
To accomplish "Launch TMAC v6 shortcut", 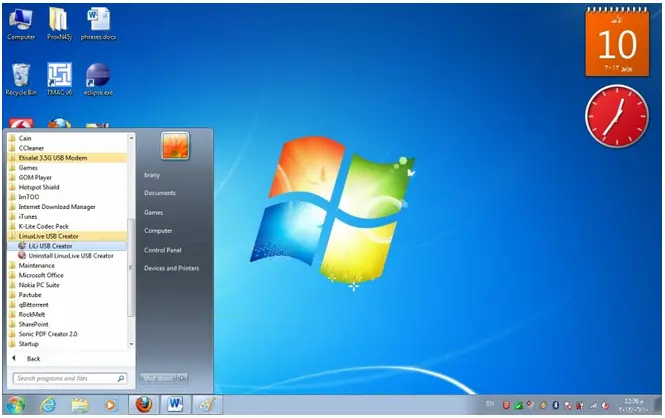I will point(59,79).
